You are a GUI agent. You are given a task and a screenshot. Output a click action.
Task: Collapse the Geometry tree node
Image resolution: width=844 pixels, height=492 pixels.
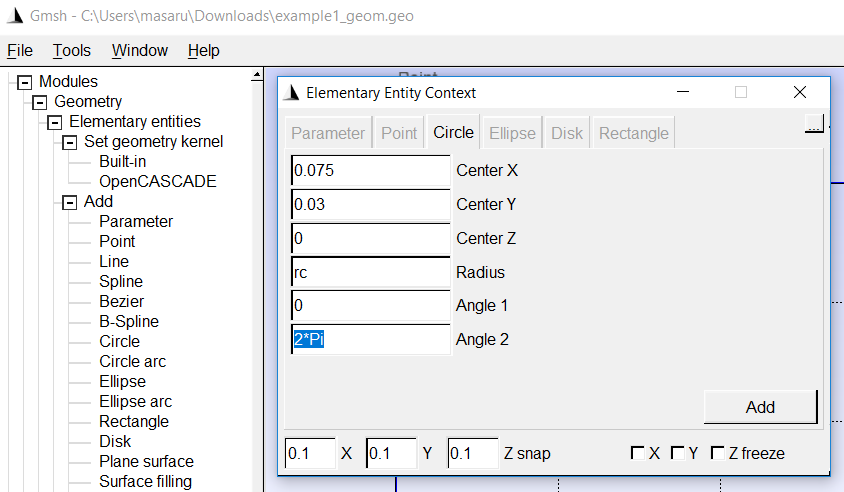(39, 102)
